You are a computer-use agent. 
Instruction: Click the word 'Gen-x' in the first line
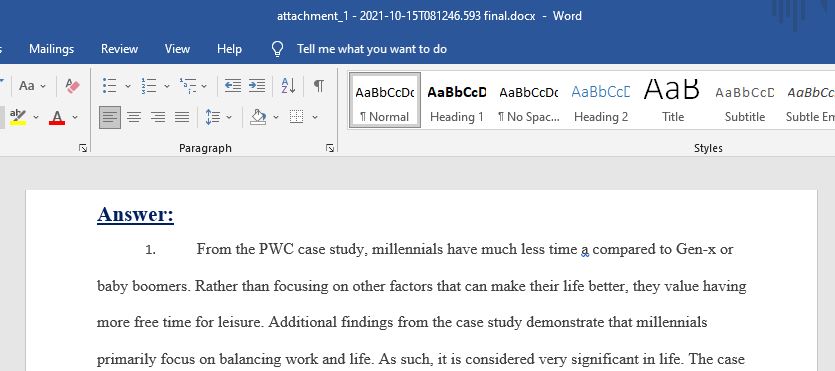pyautogui.click(x=695, y=249)
